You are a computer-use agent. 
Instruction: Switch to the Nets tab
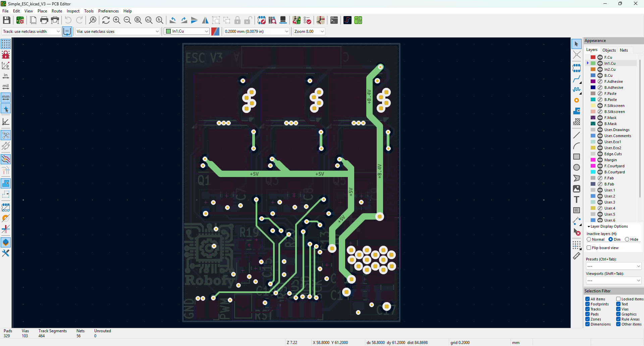(624, 50)
